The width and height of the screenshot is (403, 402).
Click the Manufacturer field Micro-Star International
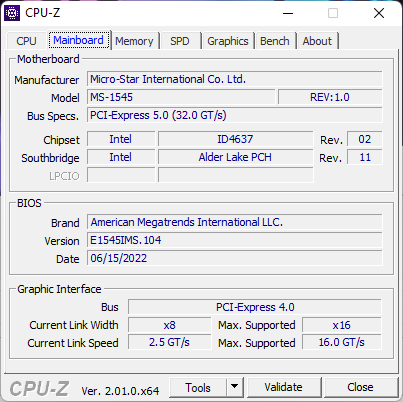click(x=235, y=79)
